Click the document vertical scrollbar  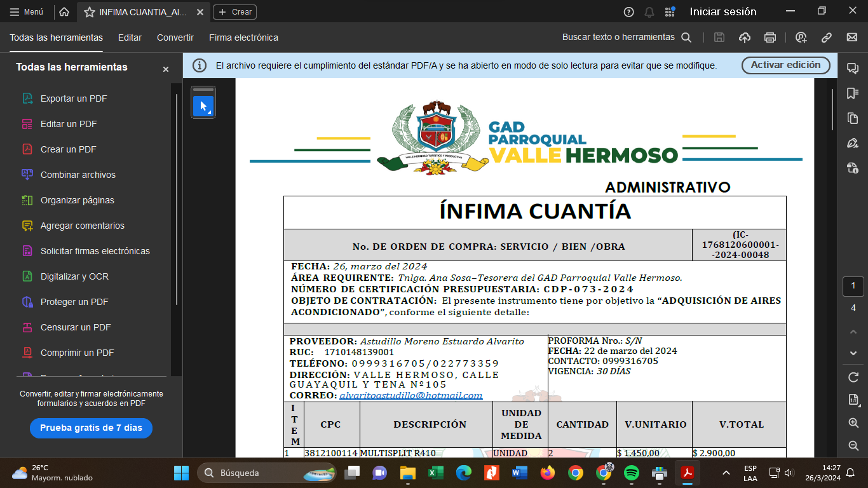point(832,127)
